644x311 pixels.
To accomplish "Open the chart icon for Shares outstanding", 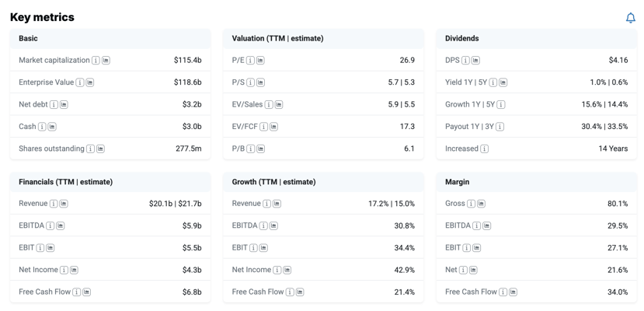I will (100, 149).
